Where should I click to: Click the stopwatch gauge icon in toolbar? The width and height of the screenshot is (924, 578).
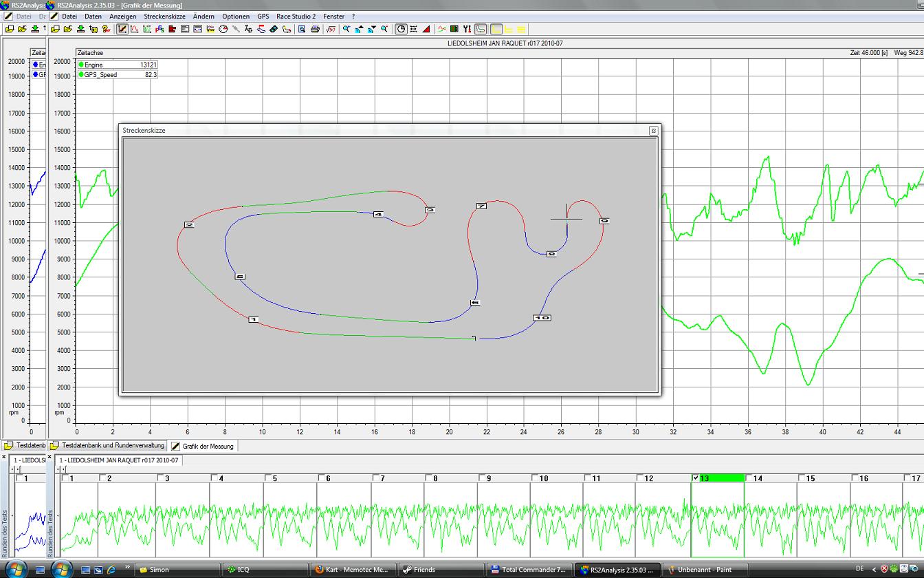click(x=223, y=29)
